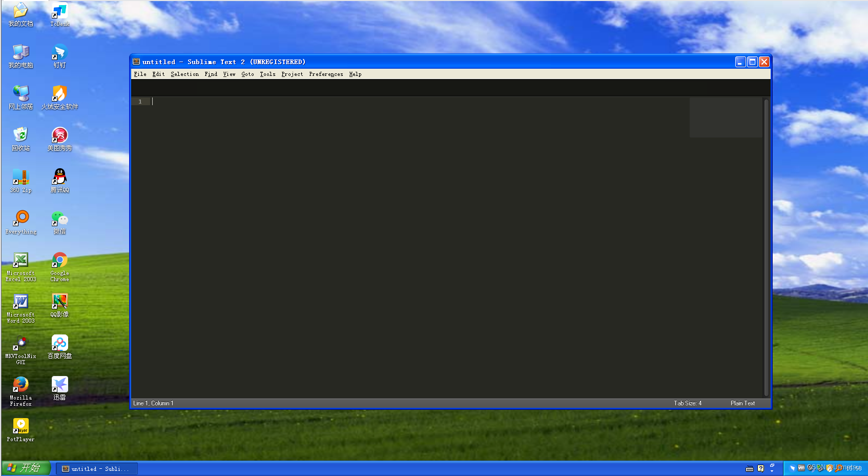Minimize the Sublime Text window

tap(740, 62)
